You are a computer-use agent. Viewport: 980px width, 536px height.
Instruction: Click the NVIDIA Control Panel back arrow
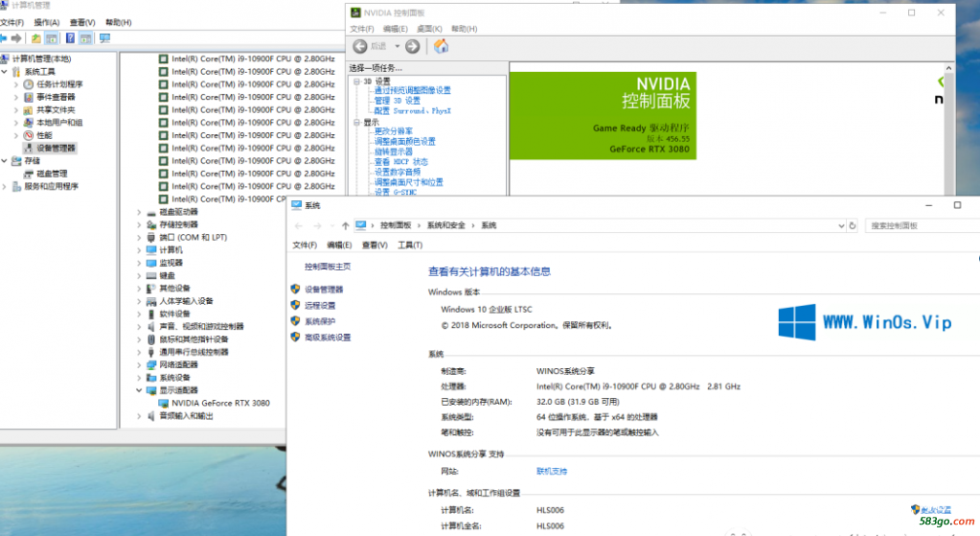(360, 46)
